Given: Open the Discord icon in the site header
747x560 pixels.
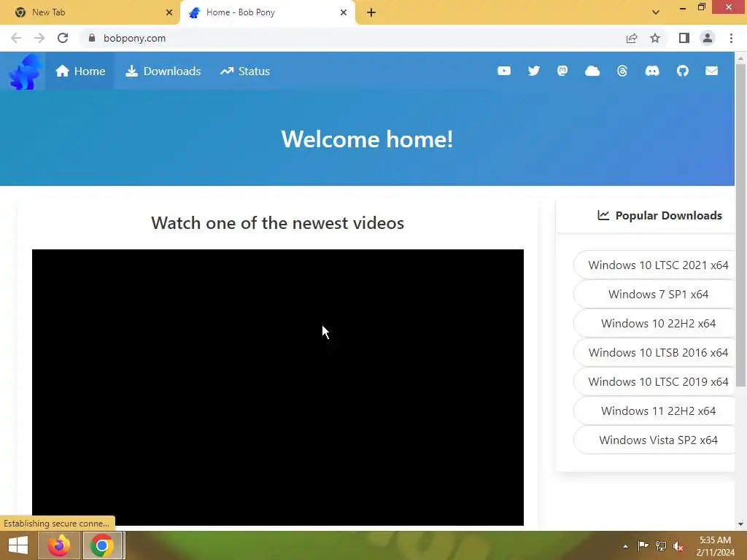Looking at the screenshot, I should pos(652,71).
